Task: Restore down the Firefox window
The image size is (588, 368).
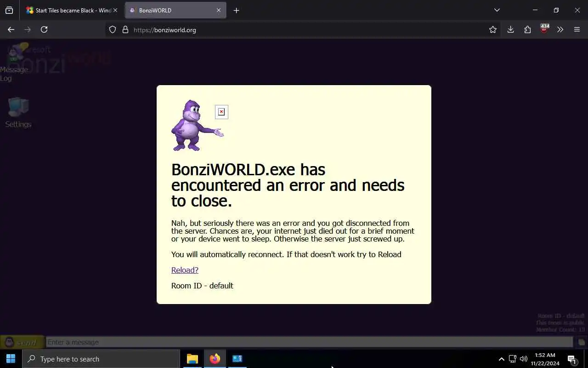Action: tap(556, 10)
